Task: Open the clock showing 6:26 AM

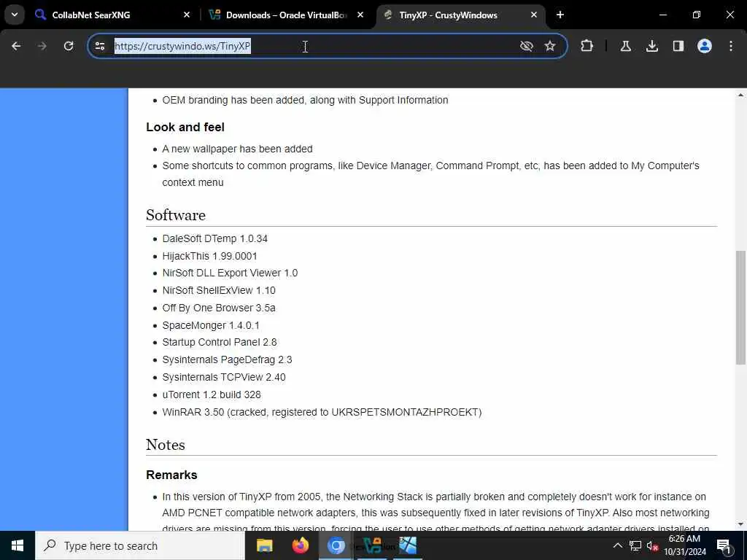Action: 685,545
